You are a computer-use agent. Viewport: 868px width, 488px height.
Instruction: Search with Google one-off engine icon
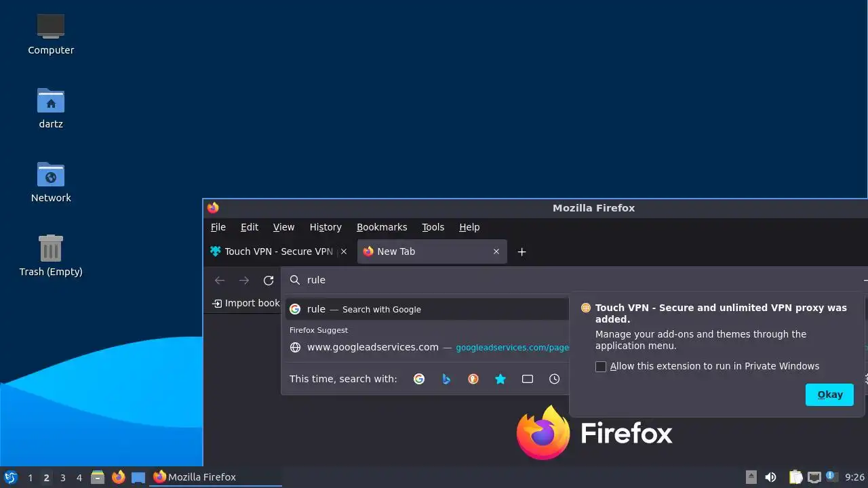point(419,379)
